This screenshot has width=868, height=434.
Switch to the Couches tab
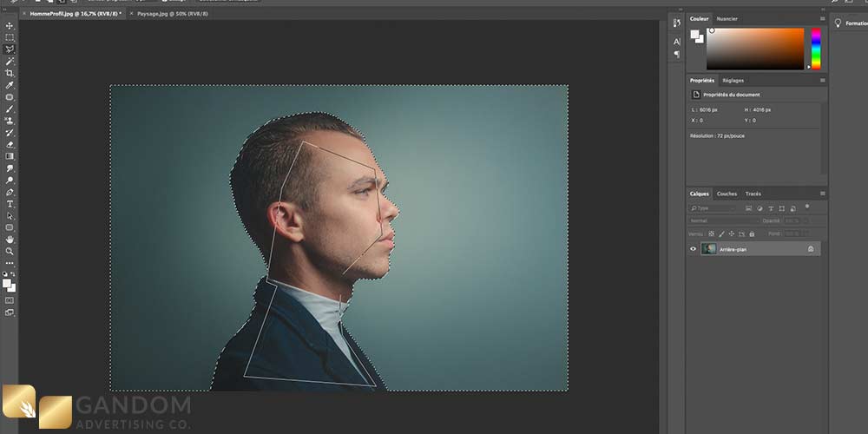727,194
